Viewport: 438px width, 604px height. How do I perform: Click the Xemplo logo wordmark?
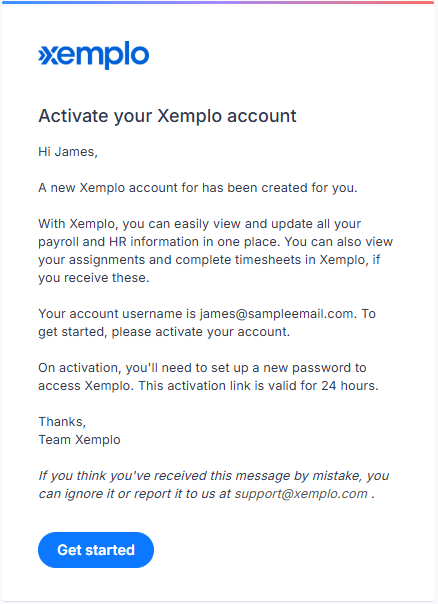tap(94, 55)
